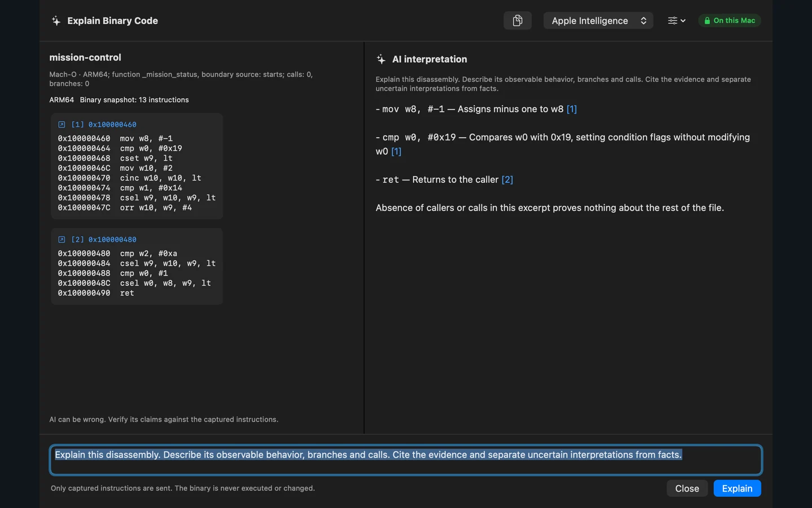Click citation [1] after mov w8 line
The height and width of the screenshot is (508, 812).
(x=571, y=109)
